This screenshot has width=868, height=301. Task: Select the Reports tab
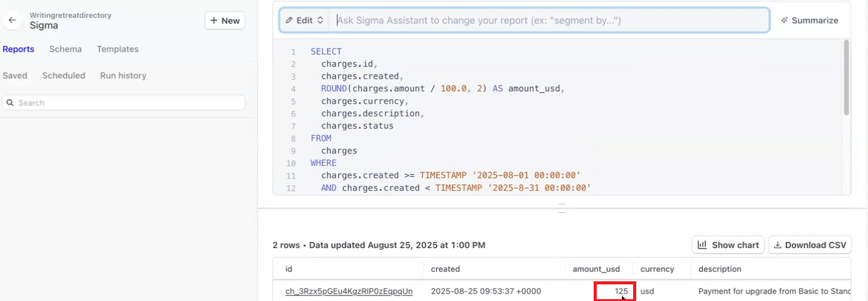(18, 49)
